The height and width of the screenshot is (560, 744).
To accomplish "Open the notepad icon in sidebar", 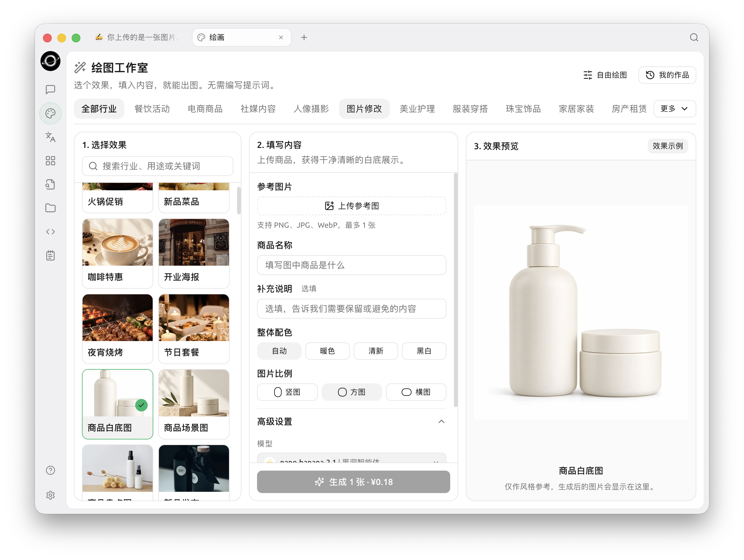I will (x=50, y=255).
